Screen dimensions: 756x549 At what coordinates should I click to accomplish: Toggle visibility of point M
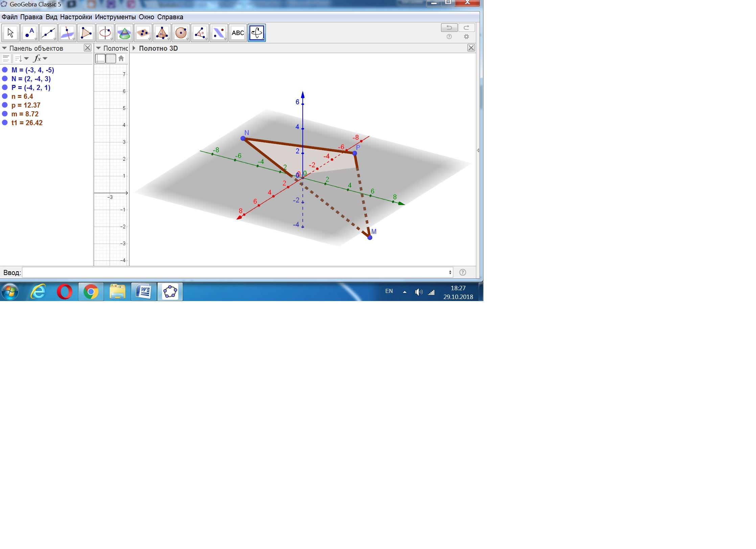click(x=5, y=70)
